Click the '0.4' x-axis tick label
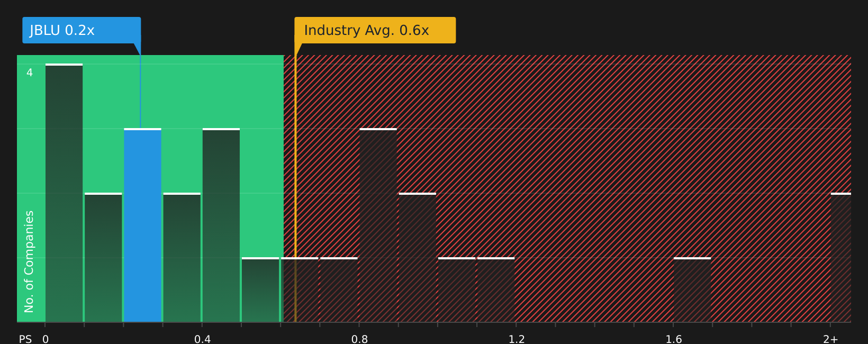 203,339
